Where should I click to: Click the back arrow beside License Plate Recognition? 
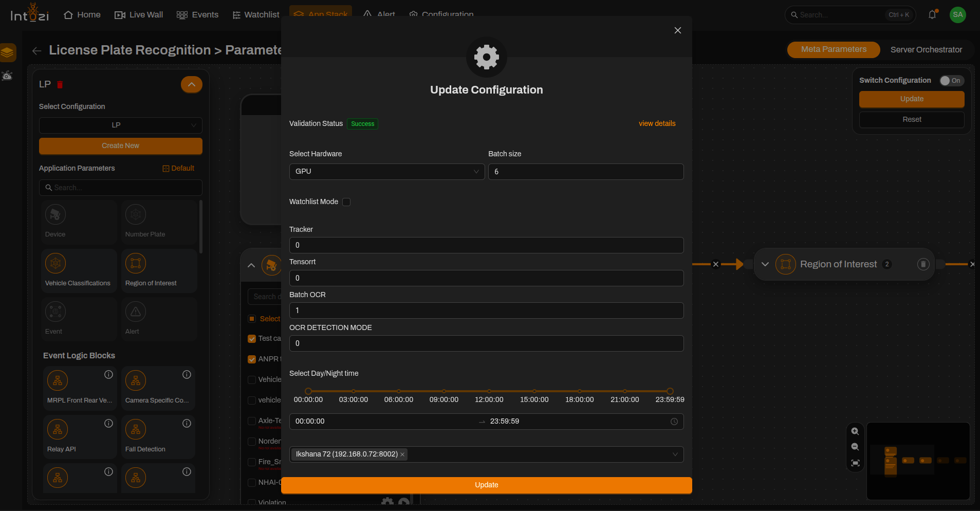pyautogui.click(x=36, y=50)
